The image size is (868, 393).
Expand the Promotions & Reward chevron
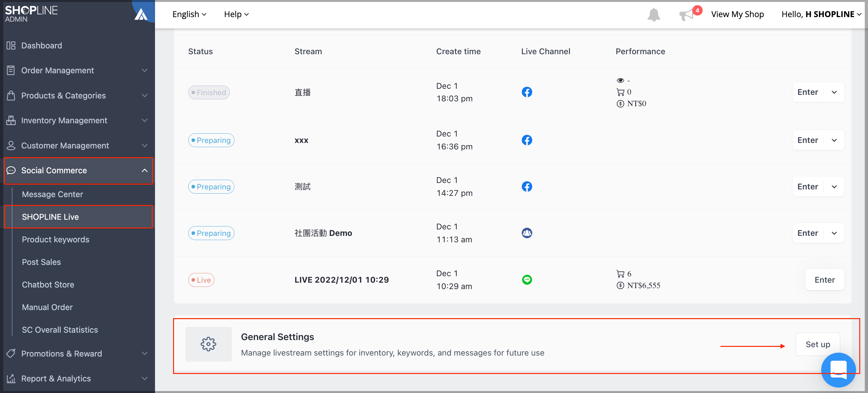coord(145,353)
